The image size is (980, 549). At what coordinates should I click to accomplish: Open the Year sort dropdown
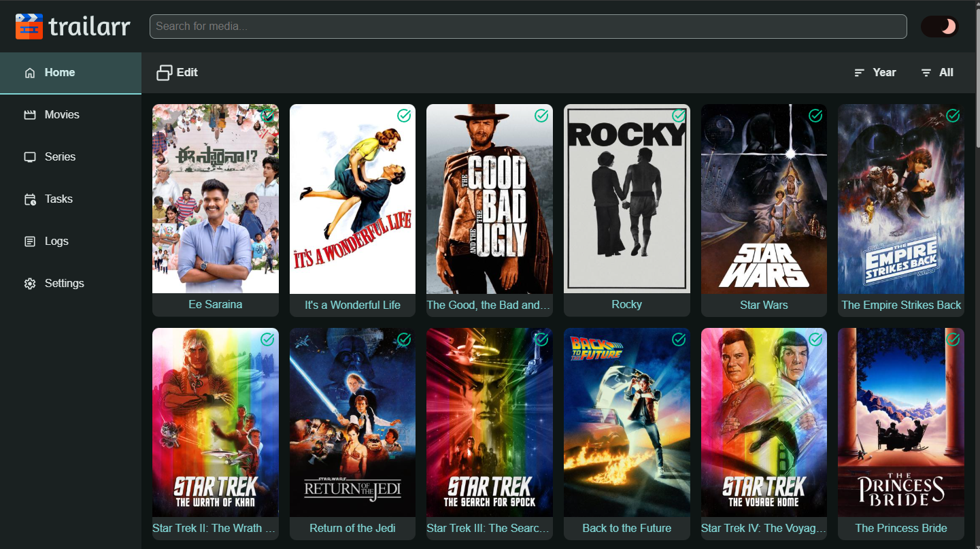[x=875, y=73]
